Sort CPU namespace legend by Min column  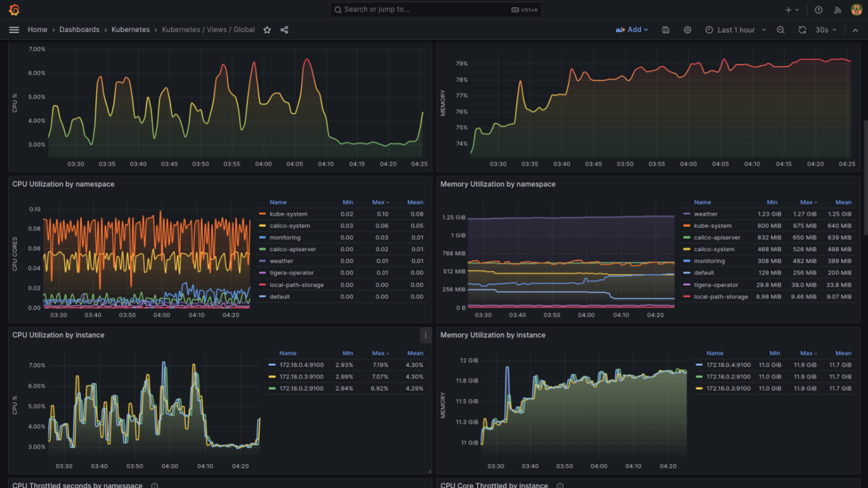click(348, 202)
